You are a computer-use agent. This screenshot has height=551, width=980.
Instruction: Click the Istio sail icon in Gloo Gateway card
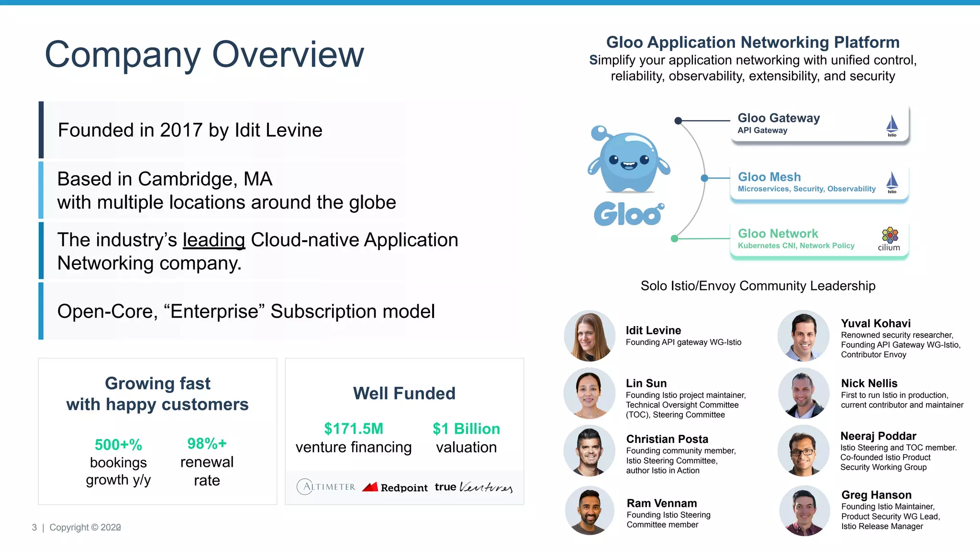[x=892, y=125]
